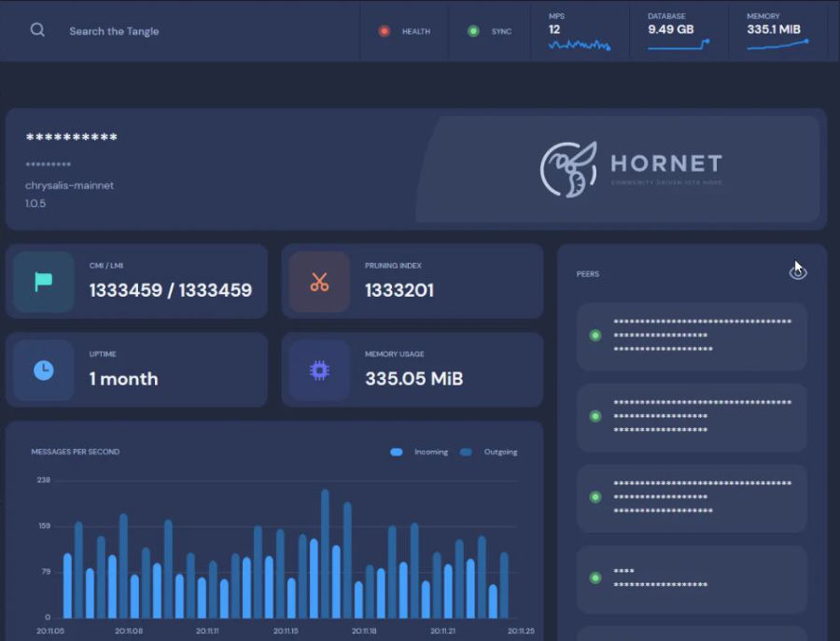
Task: Toggle the peers visibility eye icon
Action: (x=797, y=272)
